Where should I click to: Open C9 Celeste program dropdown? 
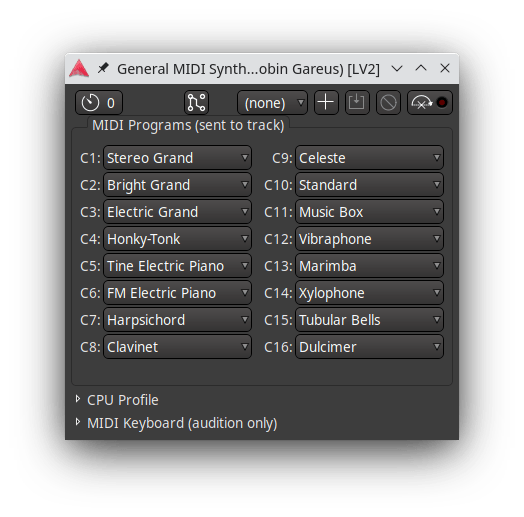[370, 158]
